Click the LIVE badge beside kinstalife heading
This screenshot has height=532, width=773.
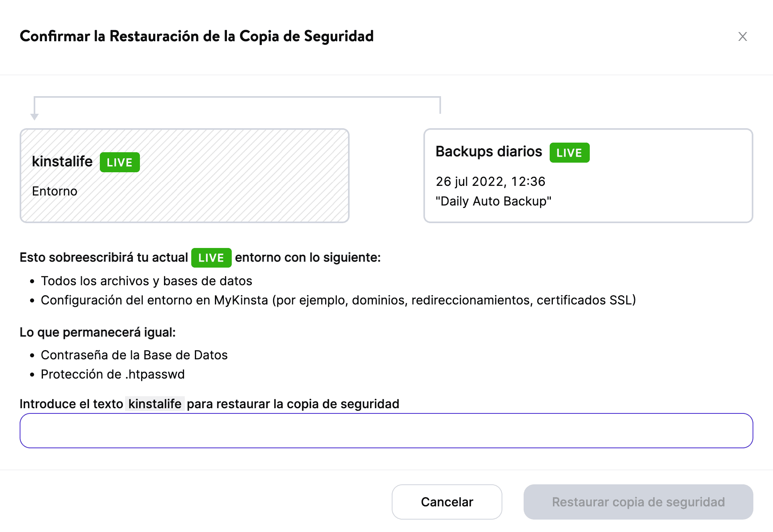coord(119,162)
